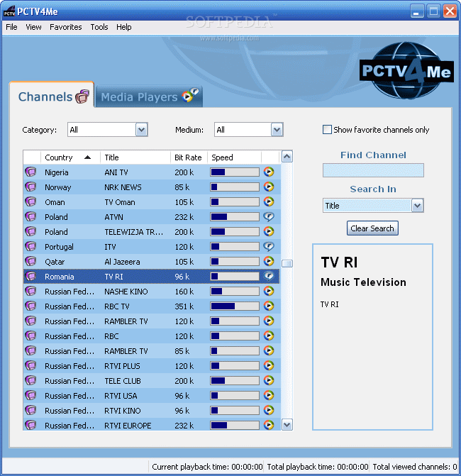Click the purple TV icon for RTVI PLUS
Viewport: 461px width, 476px height.
tap(30, 365)
